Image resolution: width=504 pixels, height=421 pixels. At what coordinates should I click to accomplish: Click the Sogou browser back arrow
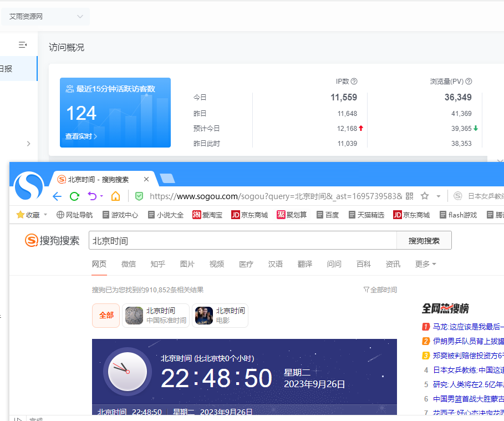coord(57,196)
